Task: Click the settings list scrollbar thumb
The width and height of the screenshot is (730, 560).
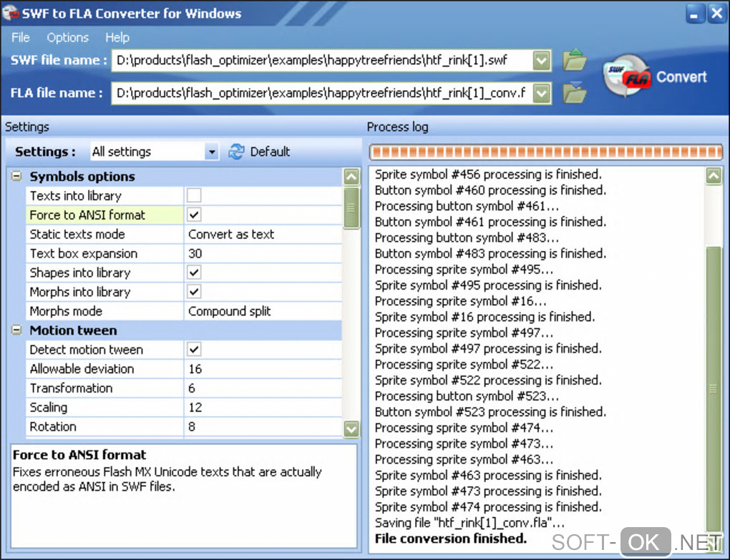Action: pyautogui.click(x=351, y=207)
